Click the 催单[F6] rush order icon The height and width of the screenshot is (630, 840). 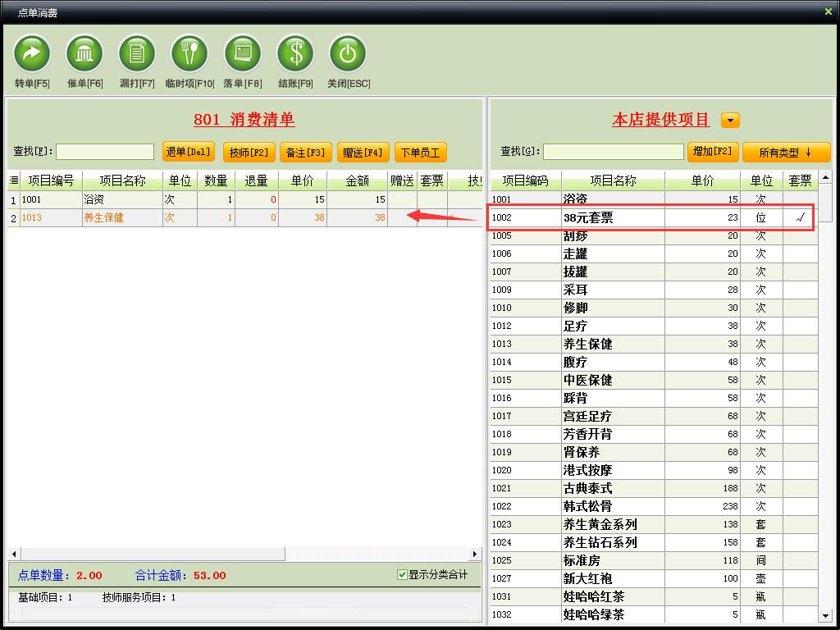84,53
